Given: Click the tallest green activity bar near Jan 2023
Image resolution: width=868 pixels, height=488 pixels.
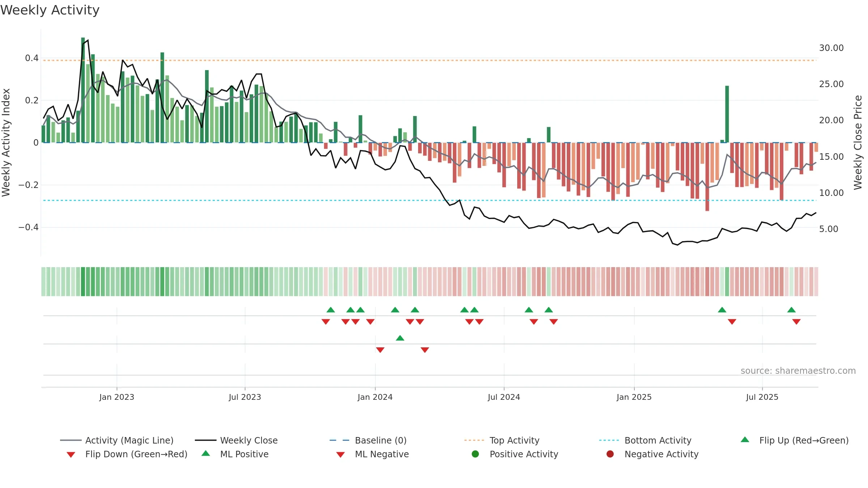Looking at the screenshot, I should point(83,90).
